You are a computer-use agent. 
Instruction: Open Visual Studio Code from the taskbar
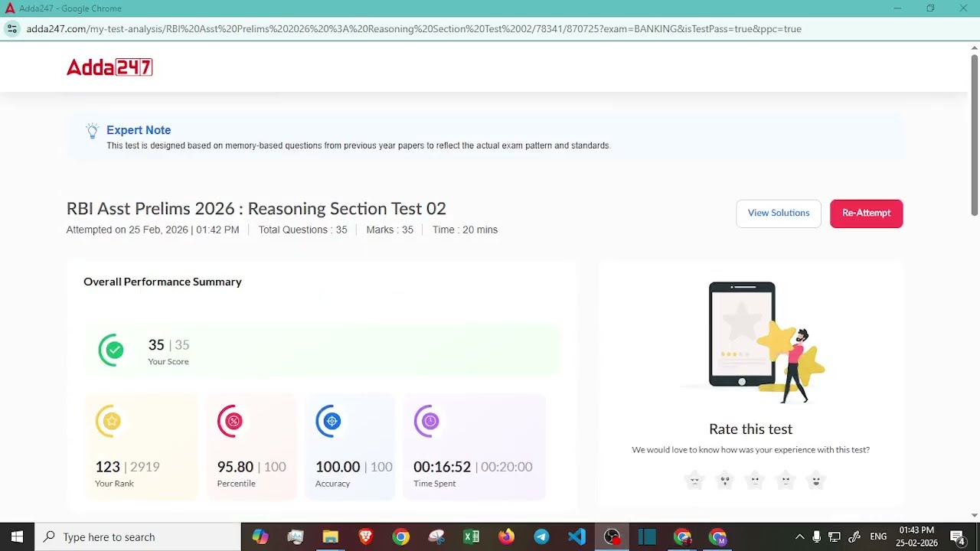[577, 537]
